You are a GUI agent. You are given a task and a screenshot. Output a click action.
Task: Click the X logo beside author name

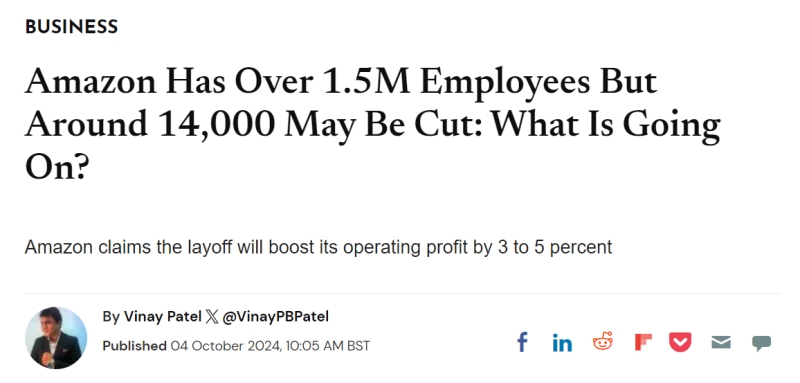(212, 317)
